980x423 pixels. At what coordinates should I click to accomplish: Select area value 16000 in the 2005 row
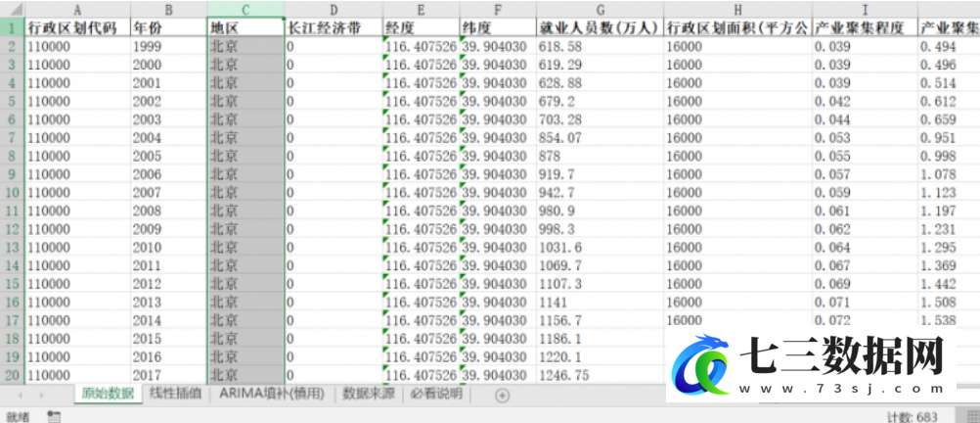click(737, 156)
